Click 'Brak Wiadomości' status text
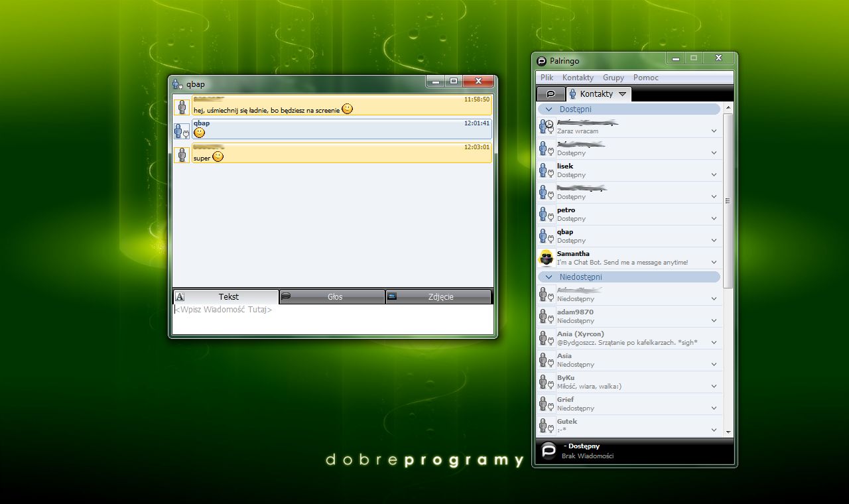This screenshot has height=504, width=849. coord(588,456)
